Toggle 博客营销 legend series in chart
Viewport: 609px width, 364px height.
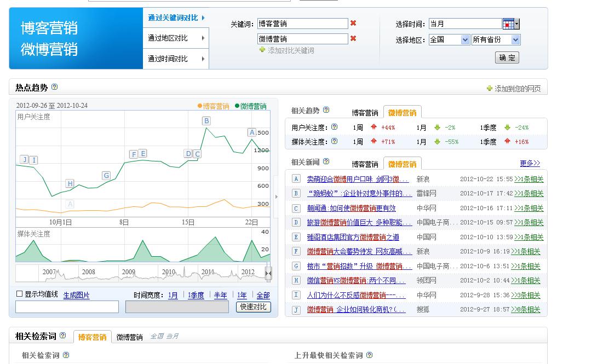214,106
